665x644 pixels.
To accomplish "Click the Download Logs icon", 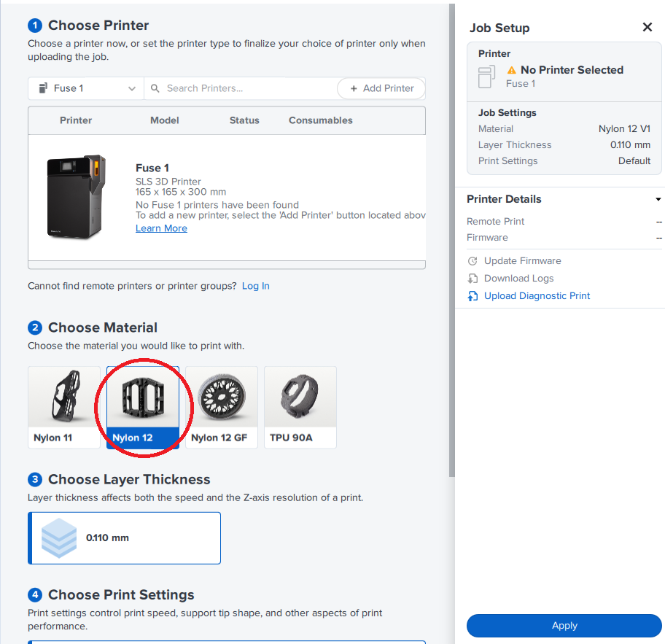I will (x=472, y=279).
